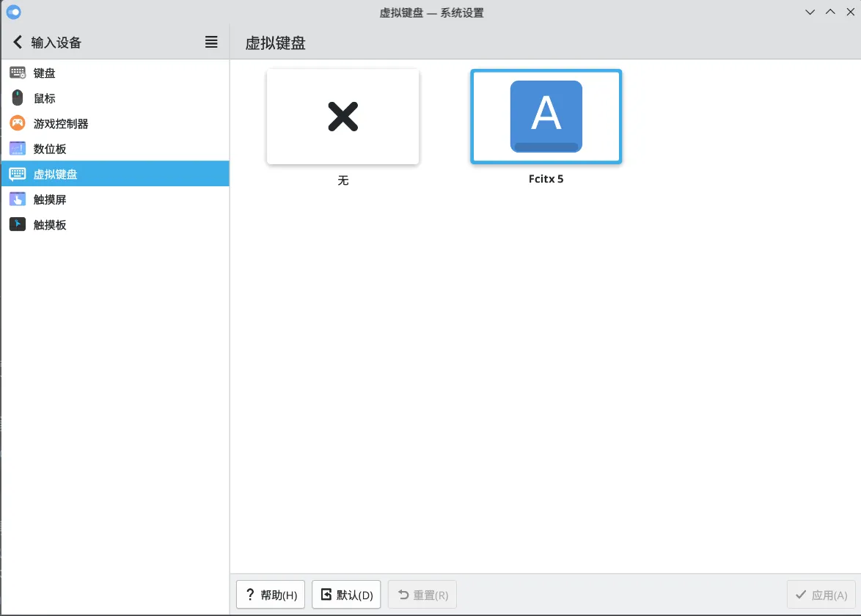
Task: Click the 帮助(H) button
Action: click(x=271, y=595)
